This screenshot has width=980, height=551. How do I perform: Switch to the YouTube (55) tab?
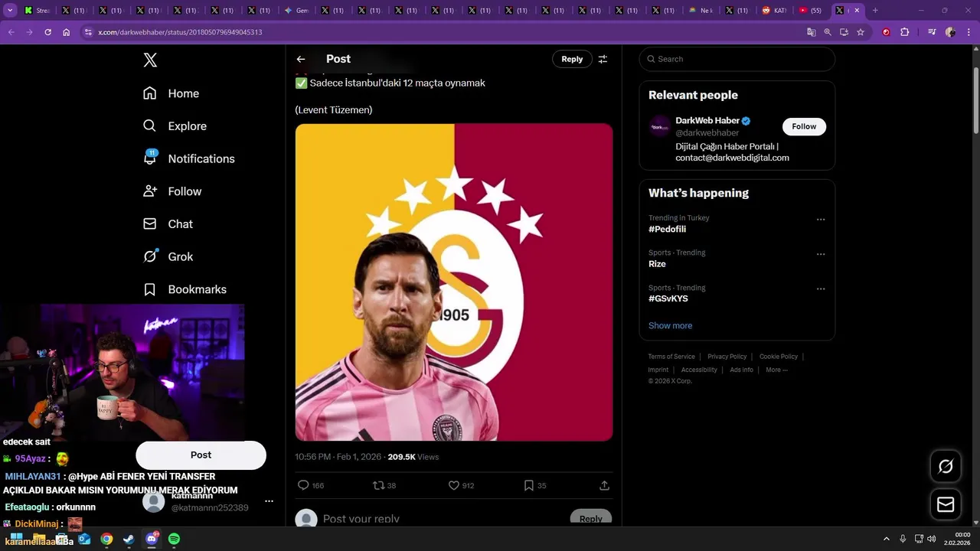pyautogui.click(x=811, y=10)
